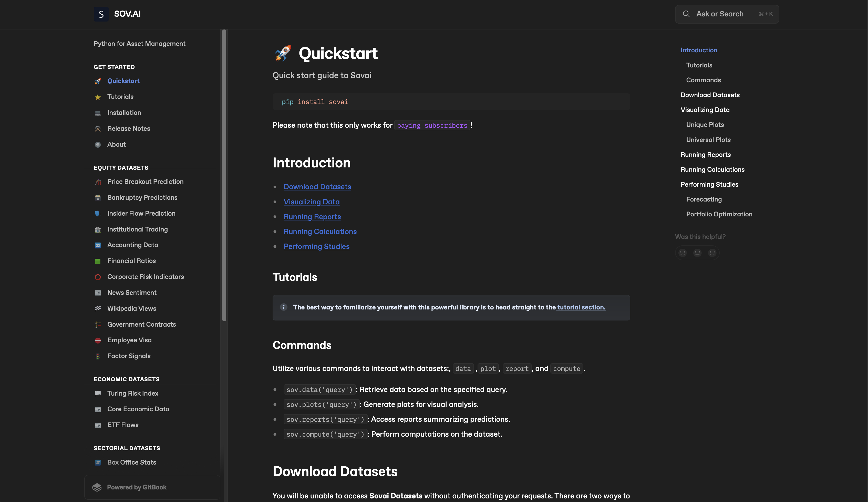
Task: Open the Bankruptcy Predictions page
Action: click(x=142, y=198)
